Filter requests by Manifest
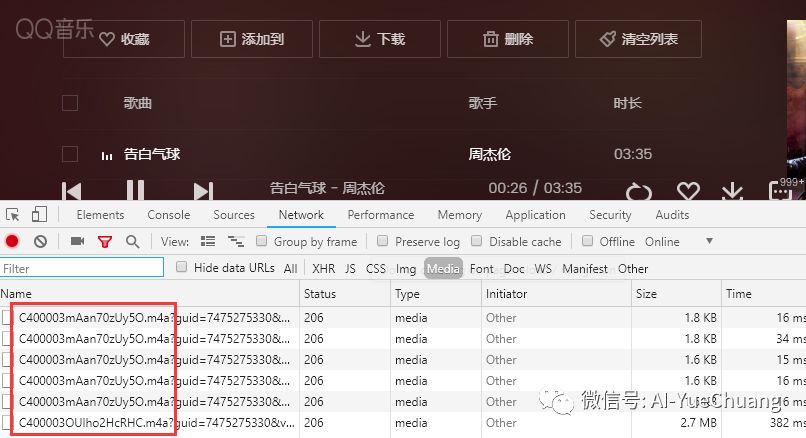 (x=585, y=269)
